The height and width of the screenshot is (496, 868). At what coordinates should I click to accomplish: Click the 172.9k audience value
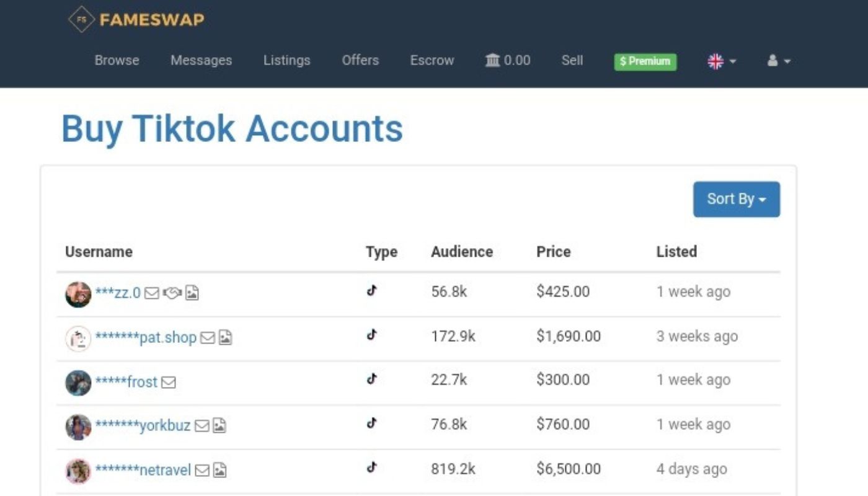453,336
